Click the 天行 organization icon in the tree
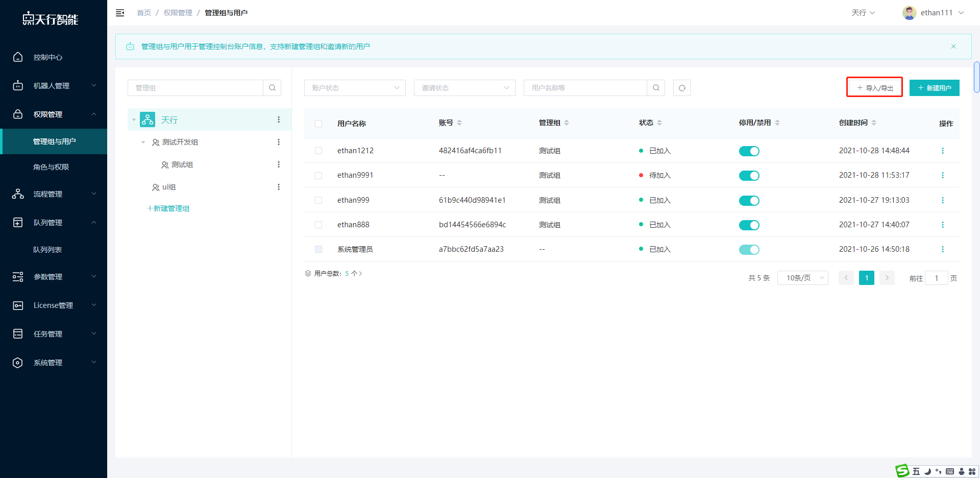Image resolution: width=980 pixels, height=478 pixels. pyautogui.click(x=148, y=119)
